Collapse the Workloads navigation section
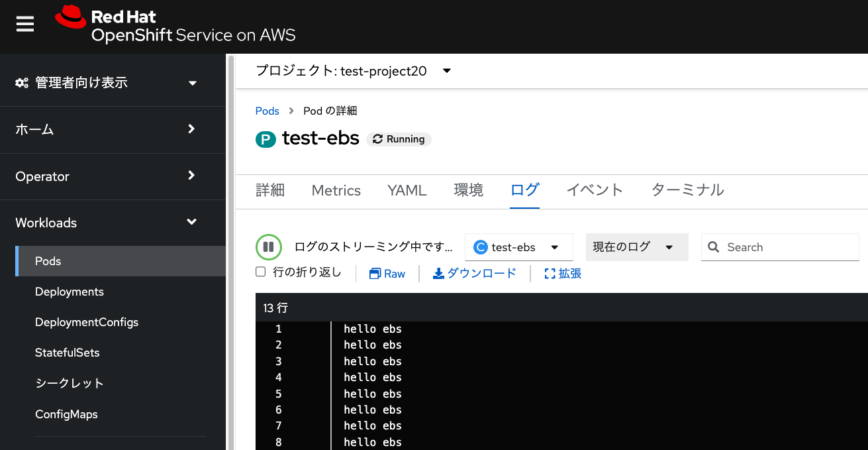868x450 pixels. point(113,223)
